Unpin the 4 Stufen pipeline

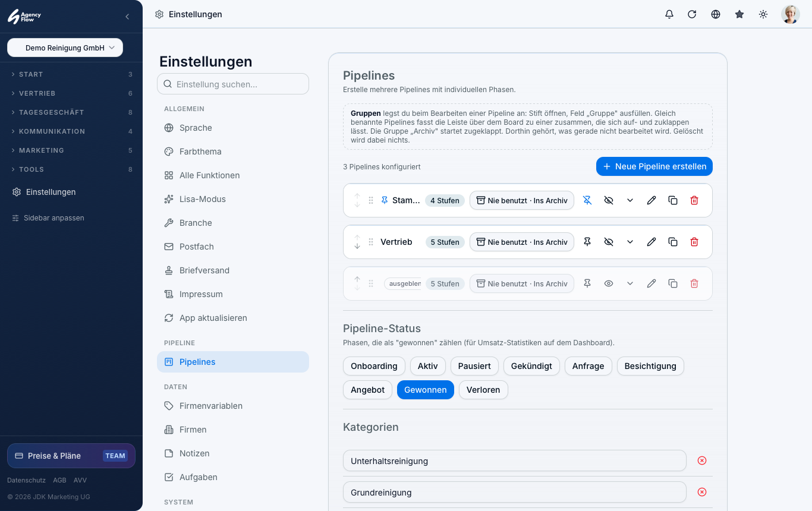tap(587, 200)
